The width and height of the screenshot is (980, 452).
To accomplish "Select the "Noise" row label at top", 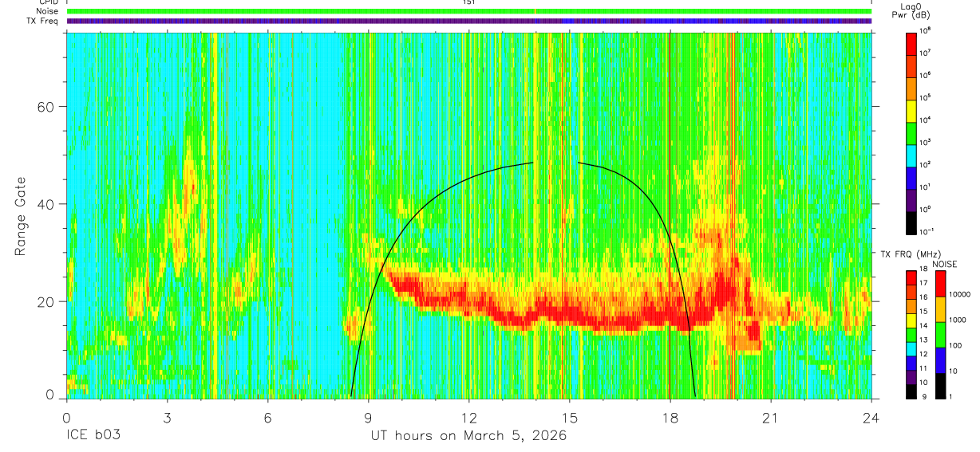I will [47, 11].
